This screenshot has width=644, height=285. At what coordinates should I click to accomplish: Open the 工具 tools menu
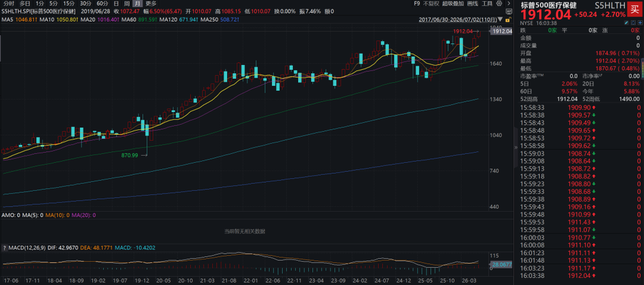[487, 3]
